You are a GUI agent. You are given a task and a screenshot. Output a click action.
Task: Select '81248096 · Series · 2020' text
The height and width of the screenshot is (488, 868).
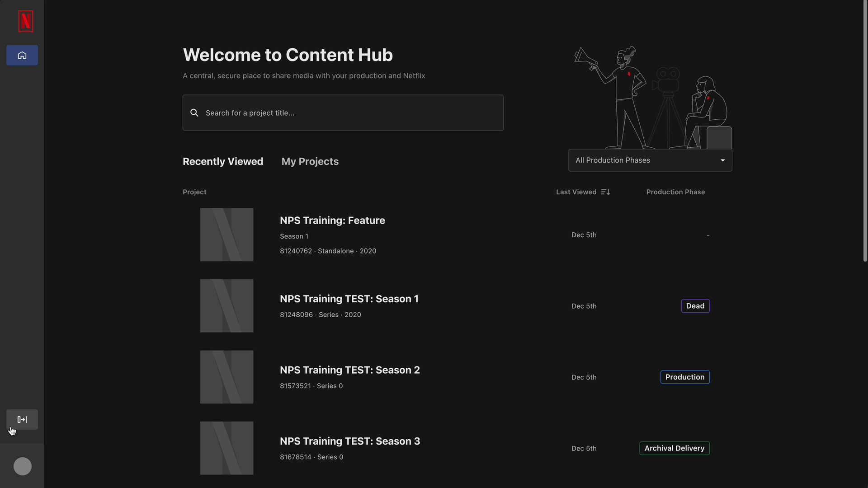(321, 314)
